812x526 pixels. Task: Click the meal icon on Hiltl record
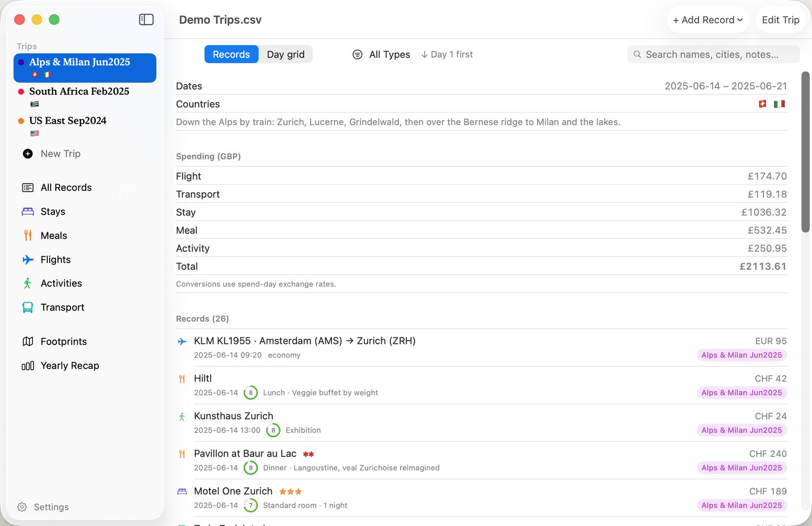click(182, 379)
